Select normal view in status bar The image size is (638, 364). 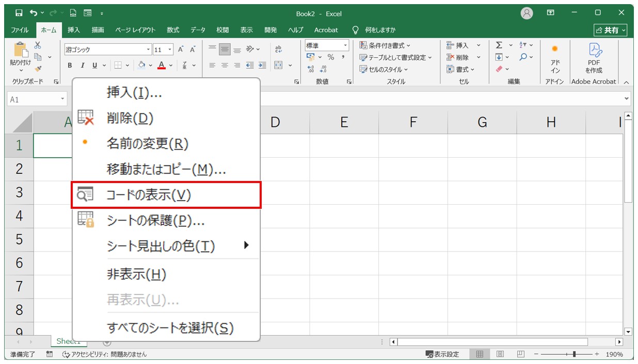pos(480,354)
